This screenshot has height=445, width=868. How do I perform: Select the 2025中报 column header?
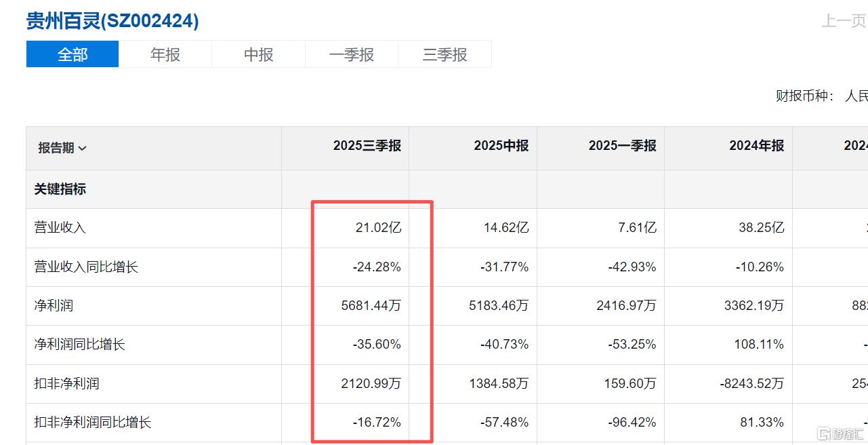coord(501,146)
